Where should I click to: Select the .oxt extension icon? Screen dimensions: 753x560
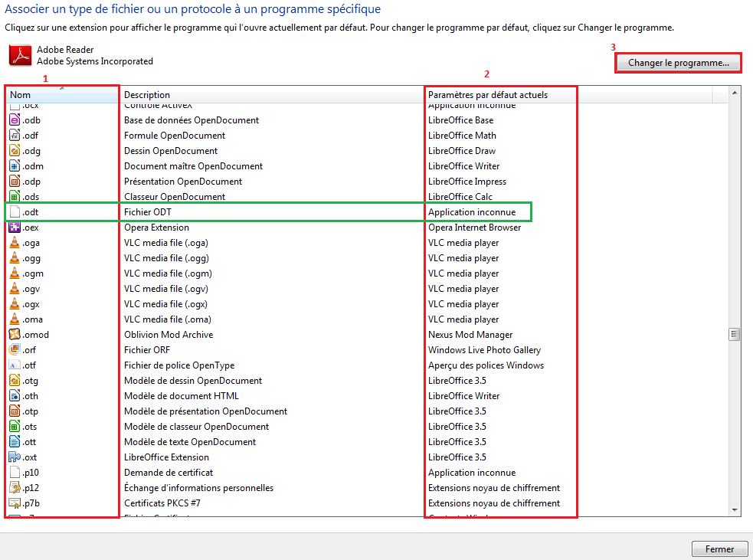[15, 457]
